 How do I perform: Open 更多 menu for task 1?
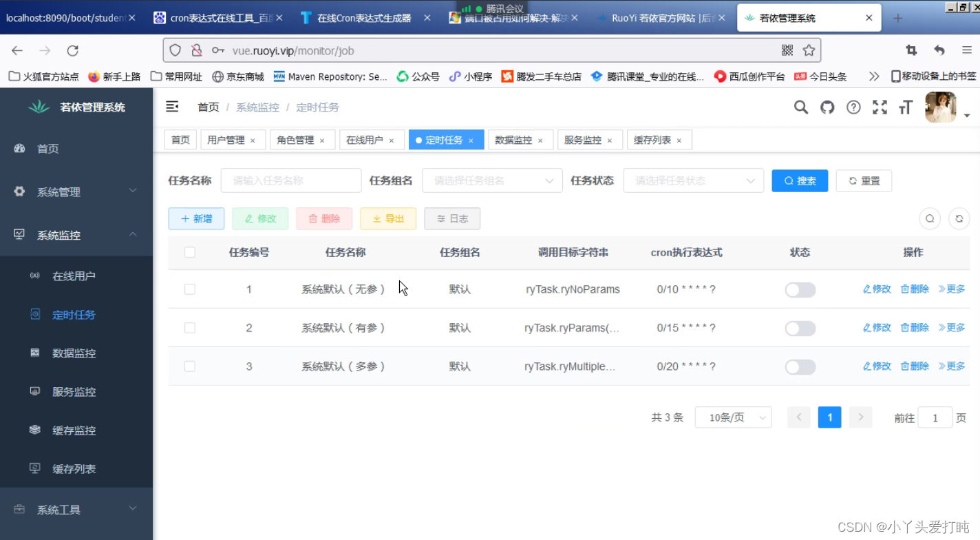click(x=952, y=289)
